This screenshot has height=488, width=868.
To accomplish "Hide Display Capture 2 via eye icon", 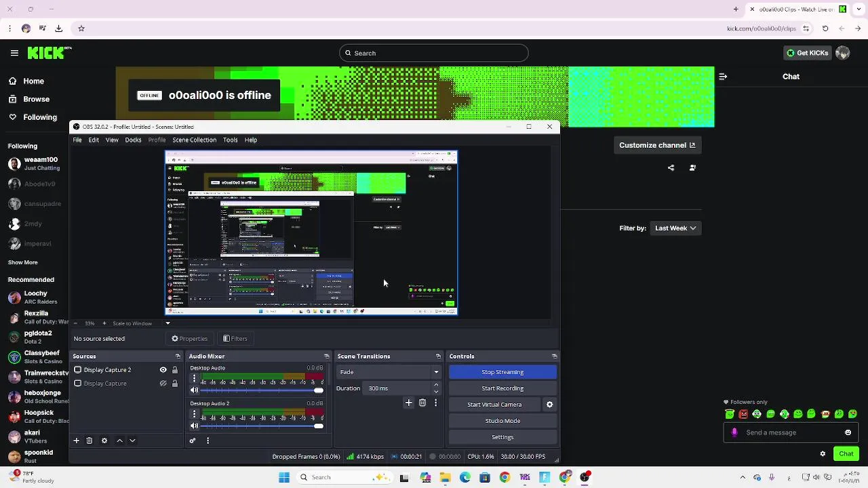I will (163, 370).
